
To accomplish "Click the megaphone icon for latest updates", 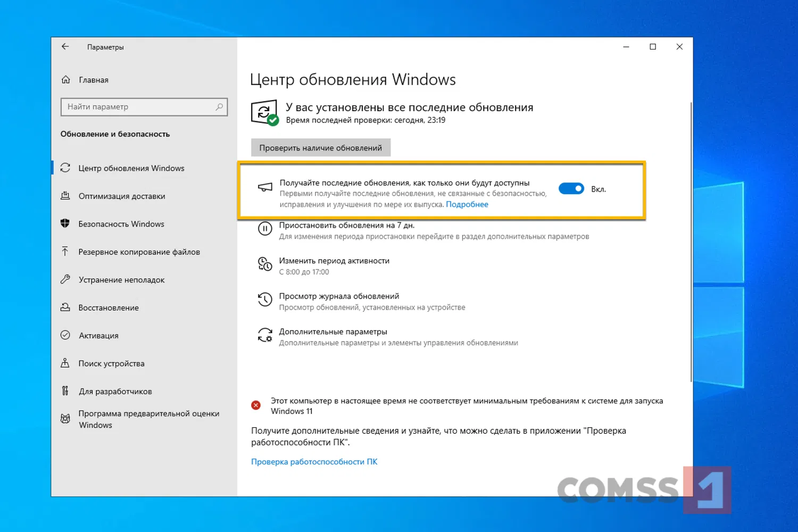I will [265, 187].
